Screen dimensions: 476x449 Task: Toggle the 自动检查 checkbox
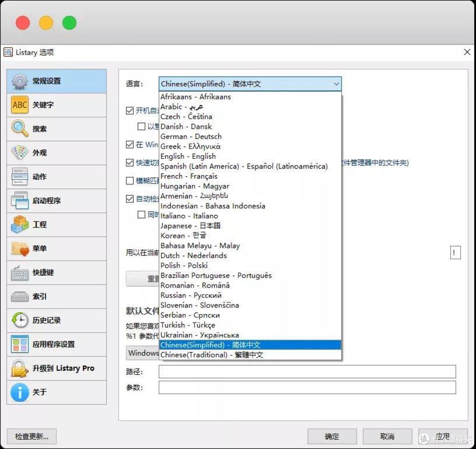tap(130, 199)
